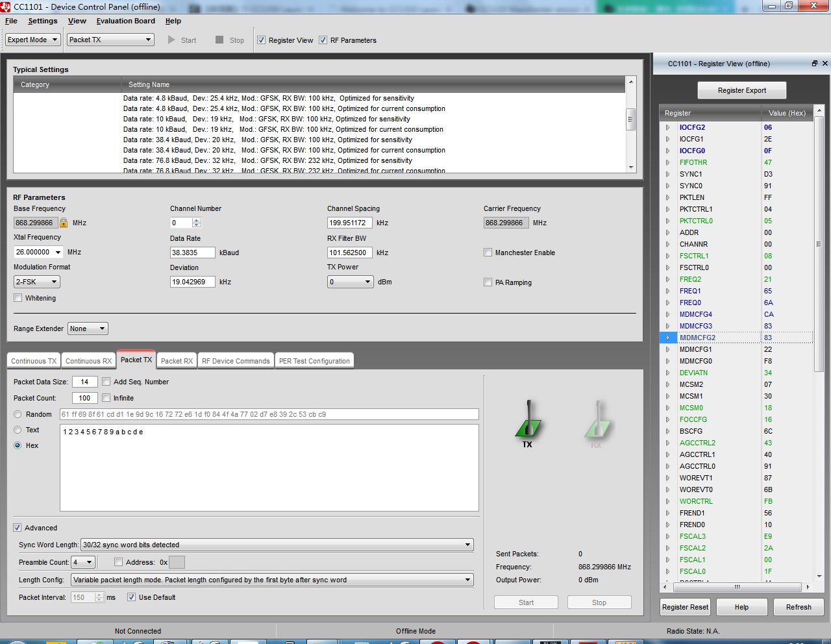Enable the PA Ramping checkbox
Image resolution: width=831 pixels, height=644 pixels.
tap(488, 282)
